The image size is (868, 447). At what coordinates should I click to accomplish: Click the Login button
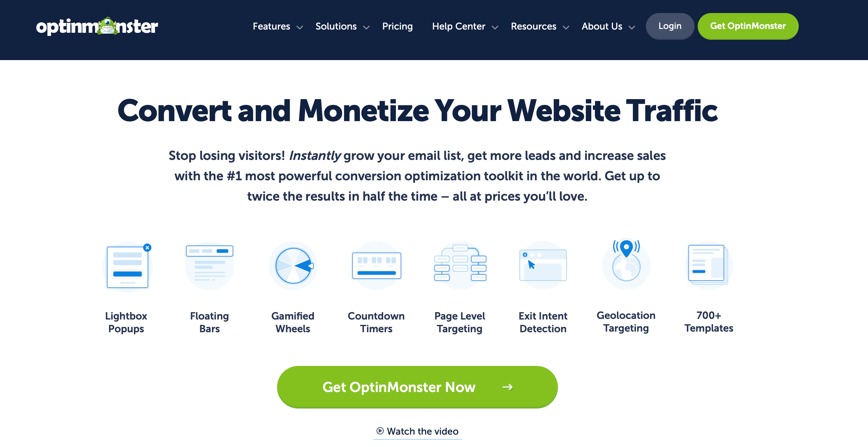(x=670, y=26)
